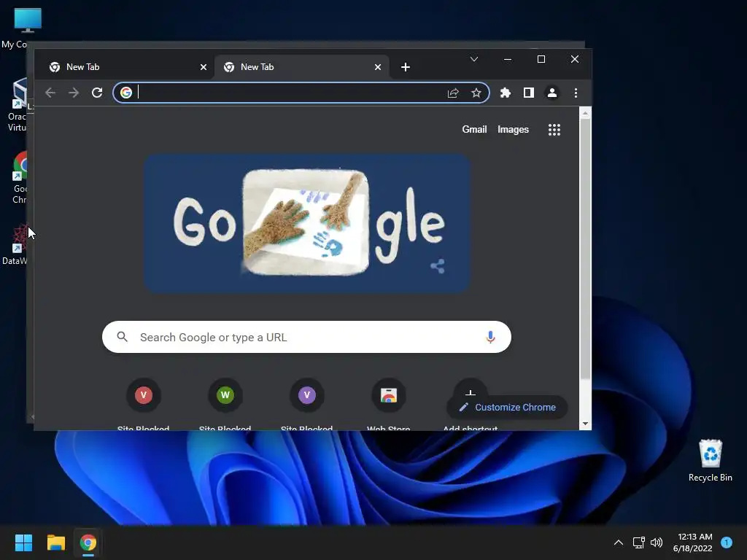Open Gmail link
This screenshot has height=560, width=747.
coord(474,130)
